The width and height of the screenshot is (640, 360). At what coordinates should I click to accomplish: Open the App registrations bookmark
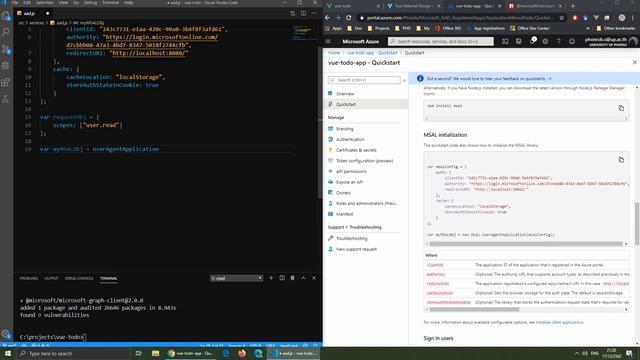(486, 29)
